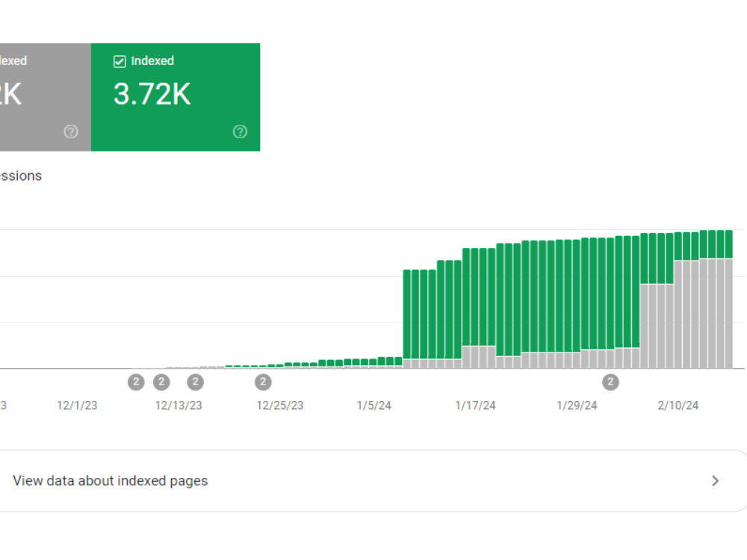Open annotation marker near 12/25/23
The image size is (747, 560).
click(x=263, y=382)
